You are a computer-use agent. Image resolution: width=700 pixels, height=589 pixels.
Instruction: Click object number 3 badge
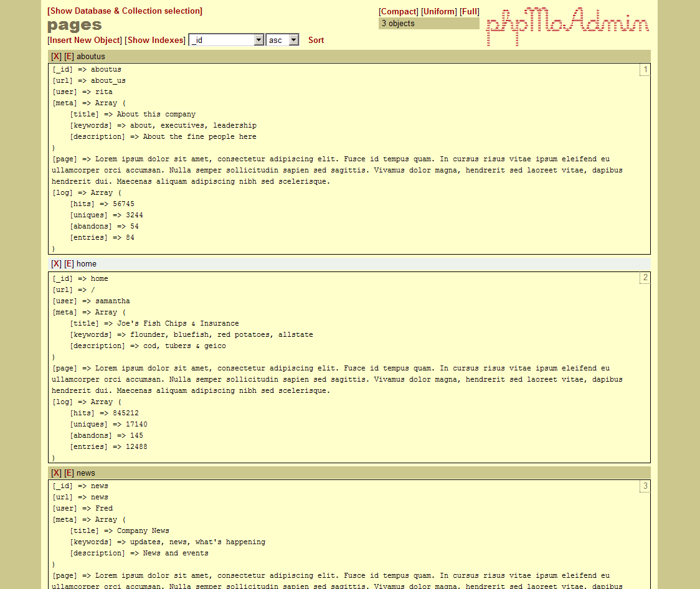tap(645, 486)
